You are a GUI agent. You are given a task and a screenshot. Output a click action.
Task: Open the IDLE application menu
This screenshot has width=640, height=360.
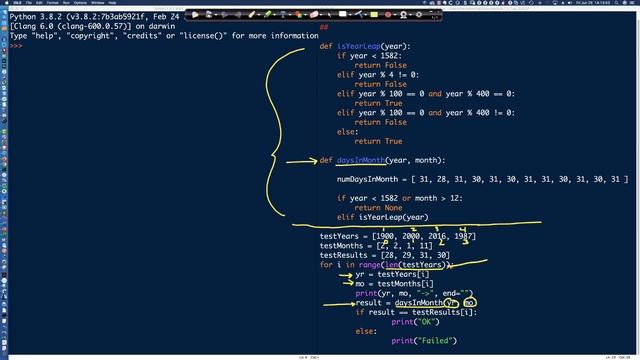[x=17, y=2]
